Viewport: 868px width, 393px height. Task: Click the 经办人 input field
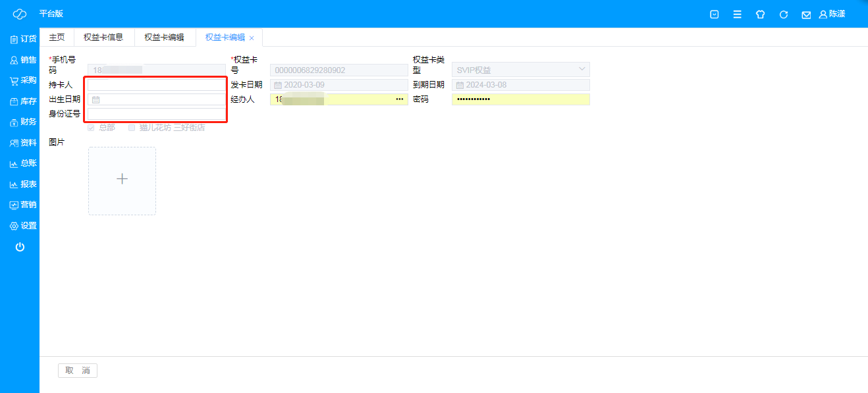pyautogui.click(x=339, y=99)
